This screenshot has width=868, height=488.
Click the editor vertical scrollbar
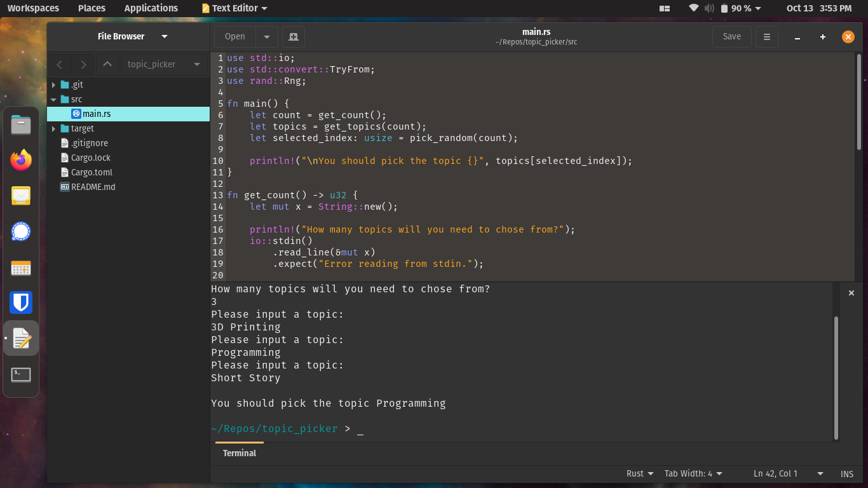pyautogui.click(x=859, y=102)
